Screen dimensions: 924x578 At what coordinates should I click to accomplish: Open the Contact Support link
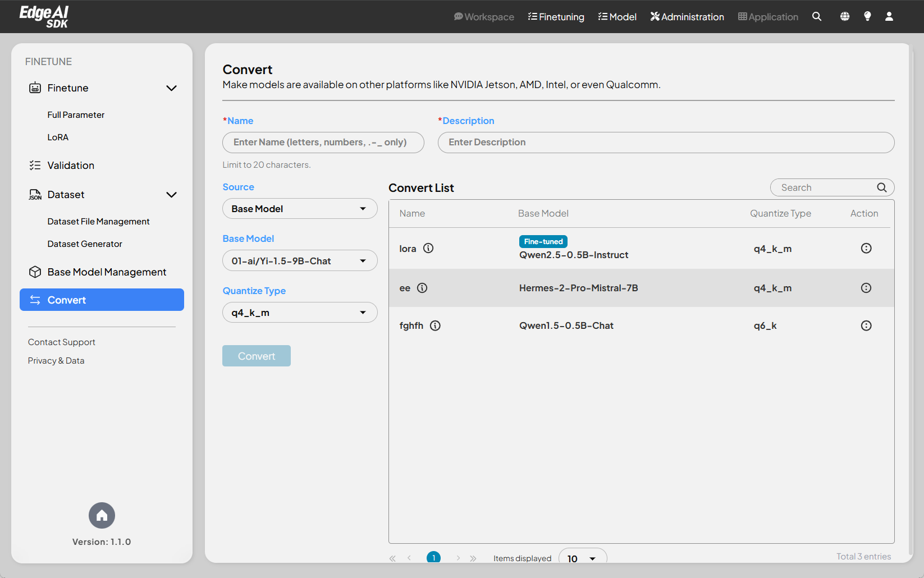pos(62,342)
